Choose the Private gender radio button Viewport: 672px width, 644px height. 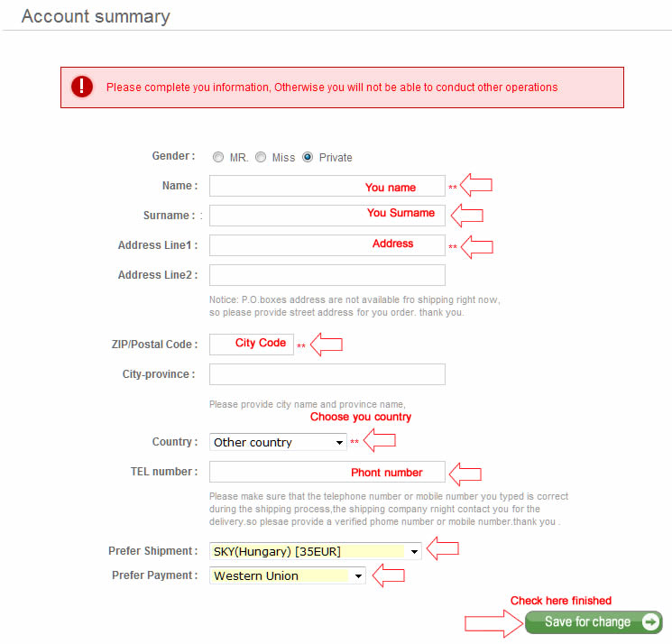308,157
